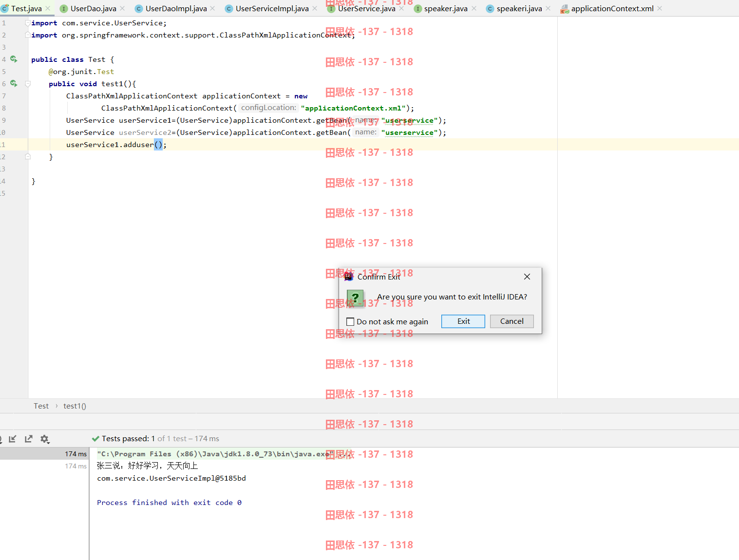The width and height of the screenshot is (739, 560).
Task: Switch to the UserService.java tab
Action: click(x=366, y=8)
